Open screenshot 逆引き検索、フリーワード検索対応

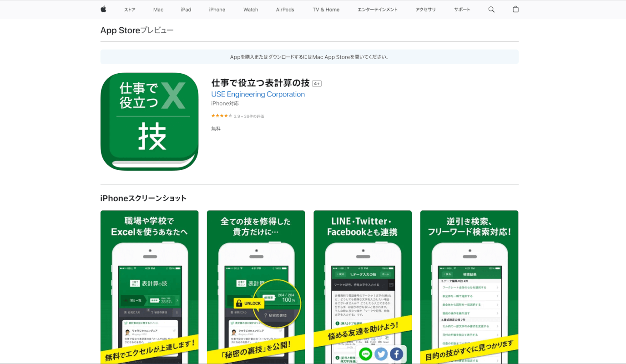(469, 287)
